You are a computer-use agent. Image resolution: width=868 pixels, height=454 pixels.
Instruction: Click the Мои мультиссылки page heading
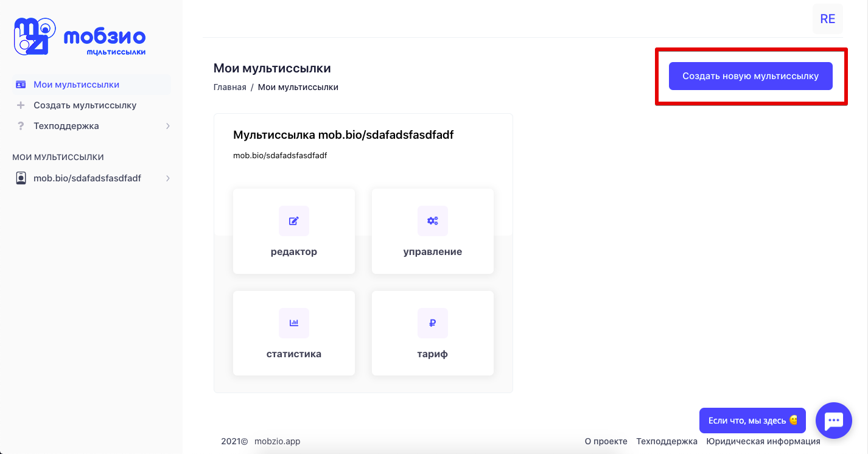(x=272, y=68)
